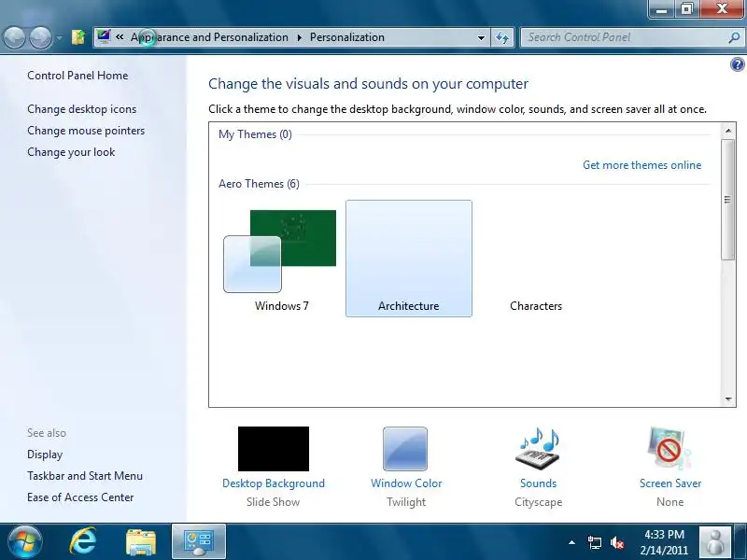The image size is (747, 560).
Task: Open the network status tray icon
Action: click(x=594, y=542)
